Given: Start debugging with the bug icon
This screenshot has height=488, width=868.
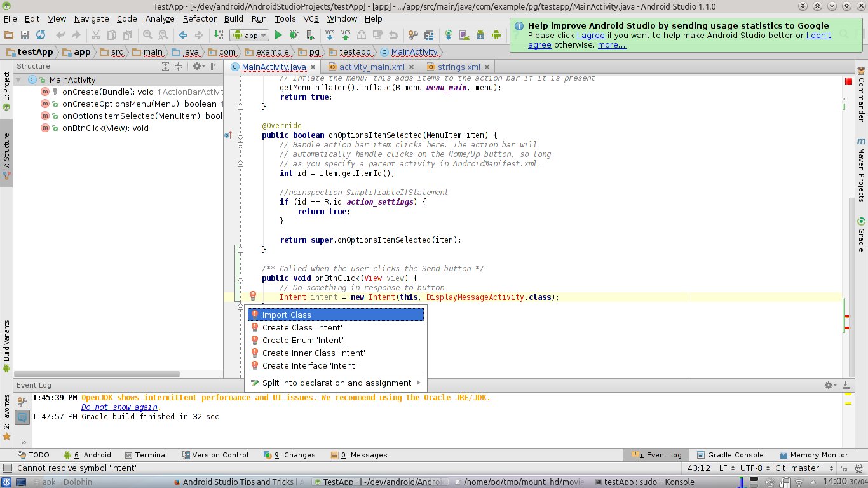Looking at the screenshot, I should pyautogui.click(x=294, y=35).
